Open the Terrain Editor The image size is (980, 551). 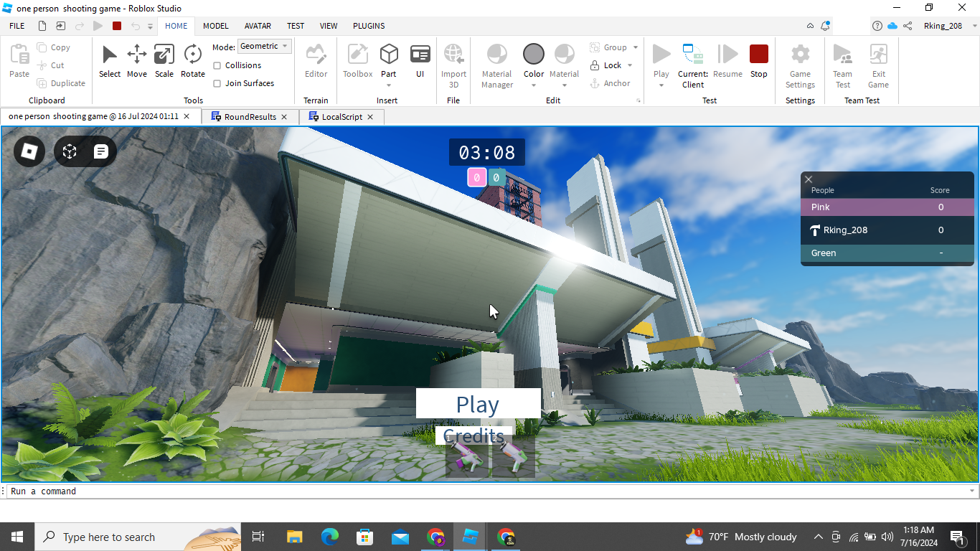click(316, 63)
